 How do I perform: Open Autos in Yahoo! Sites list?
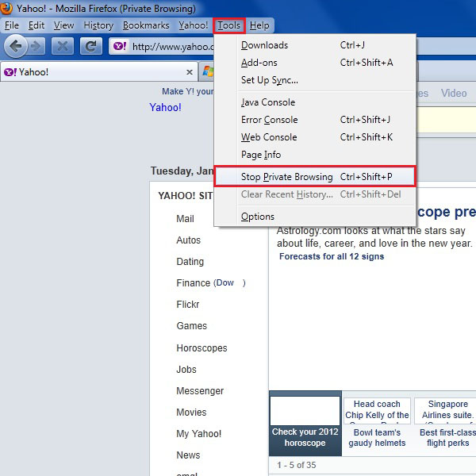[189, 240]
